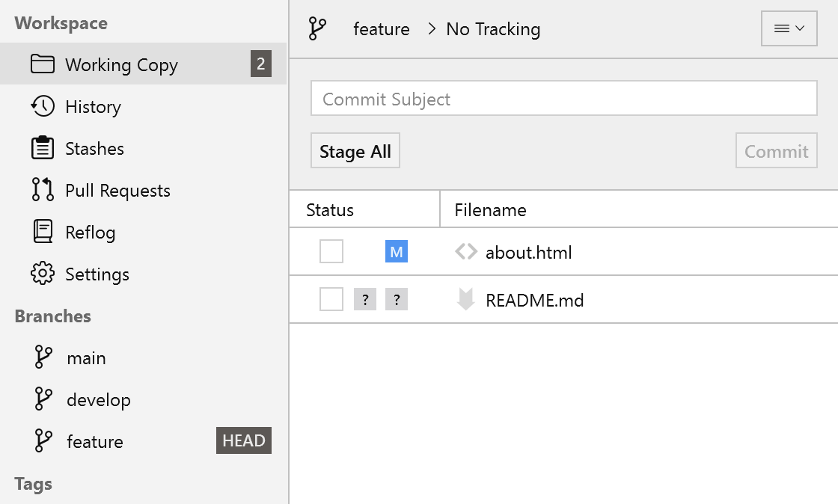
Task: Open the hamburger dropdown menu at top right
Action: coord(789,28)
